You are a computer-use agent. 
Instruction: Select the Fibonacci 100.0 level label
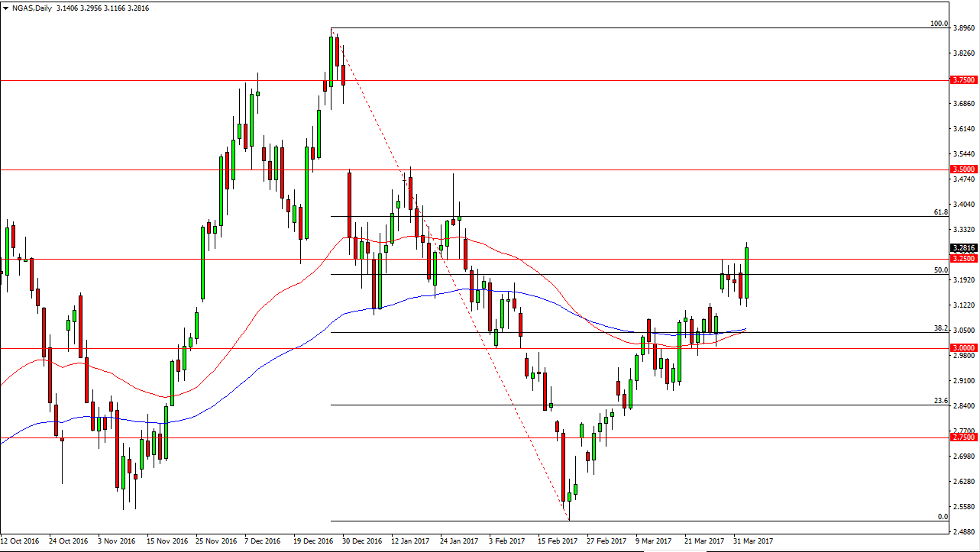[939, 24]
